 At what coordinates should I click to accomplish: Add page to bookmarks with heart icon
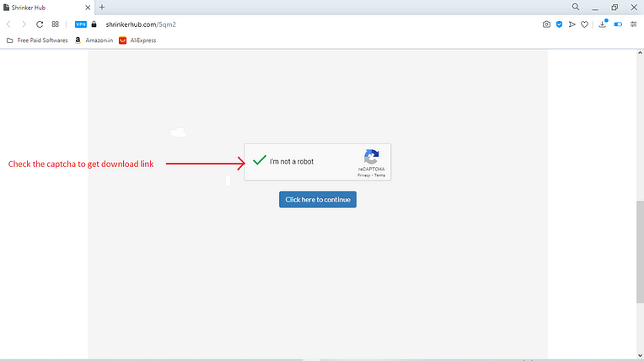click(x=584, y=24)
